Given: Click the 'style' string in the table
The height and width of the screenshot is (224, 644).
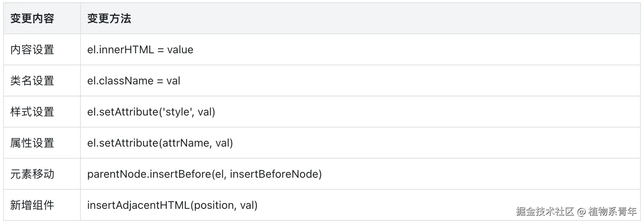Looking at the screenshot, I should click(x=178, y=112).
